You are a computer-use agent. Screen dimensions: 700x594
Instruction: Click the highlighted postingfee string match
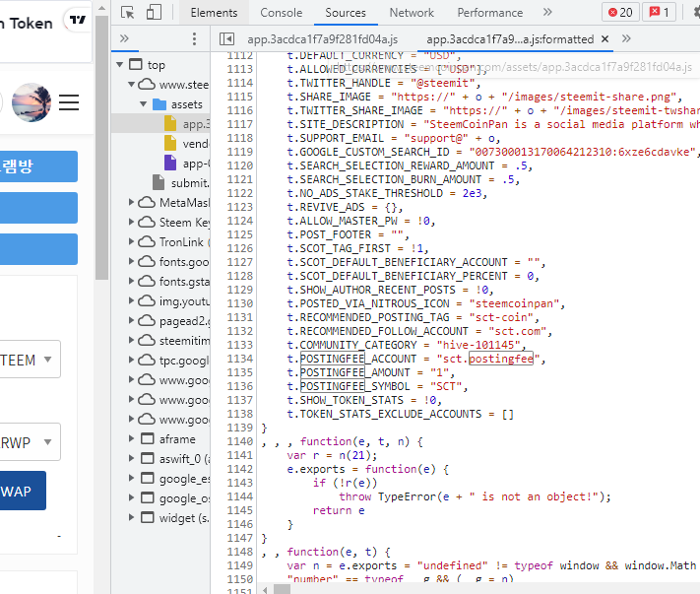[x=501, y=359]
